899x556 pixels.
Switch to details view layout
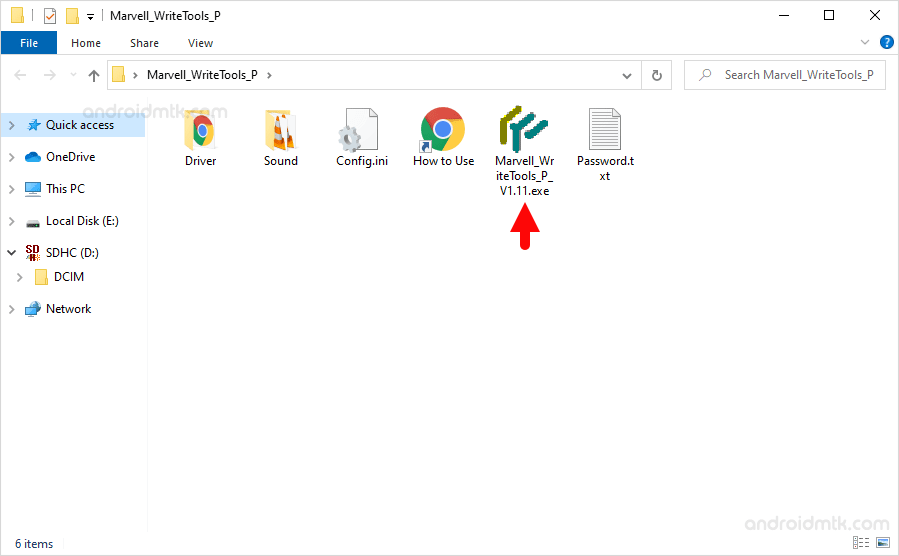[x=861, y=542]
